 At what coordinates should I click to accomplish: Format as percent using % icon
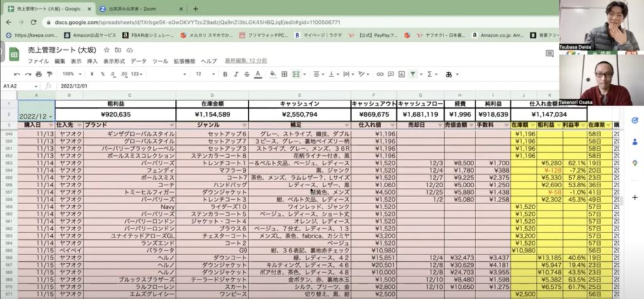[x=103, y=74]
